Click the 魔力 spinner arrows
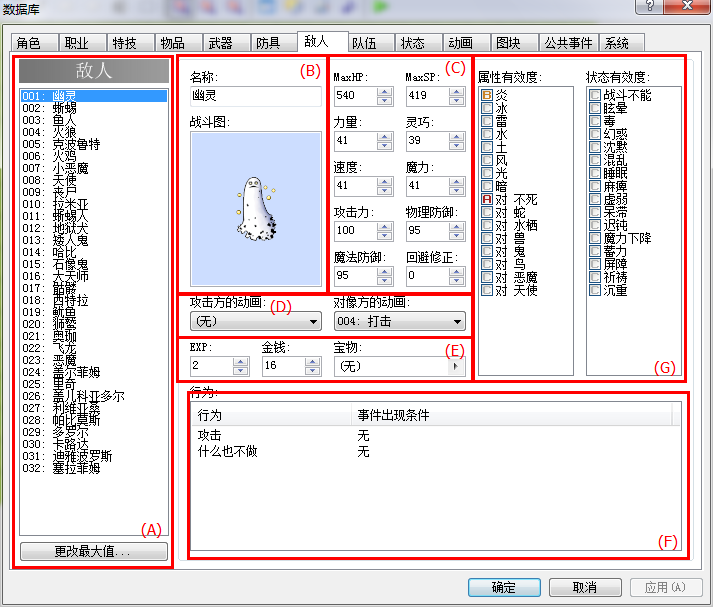Screen dimensions: 713x607 [x=457, y=186]
